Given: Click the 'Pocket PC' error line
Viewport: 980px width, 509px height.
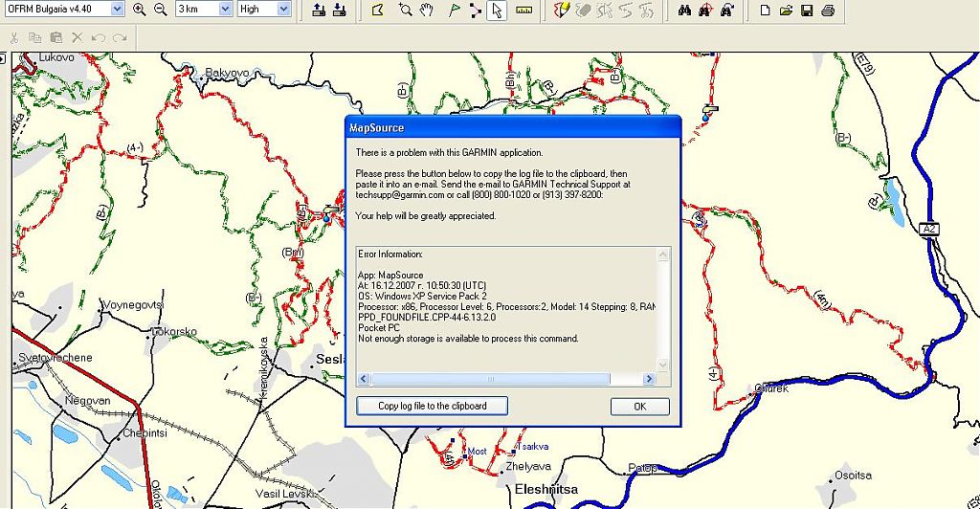Looking at the screenshot, I should tap(378, 328).
